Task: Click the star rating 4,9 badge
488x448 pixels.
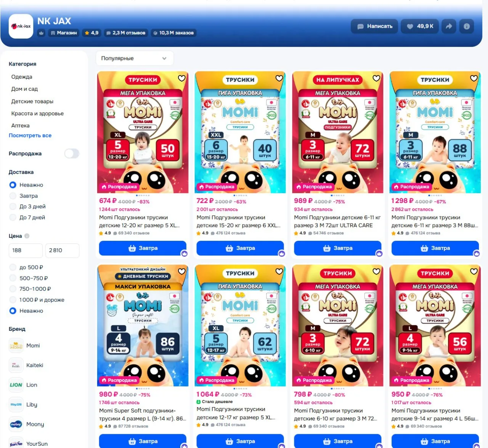Action: pos(91,33)
